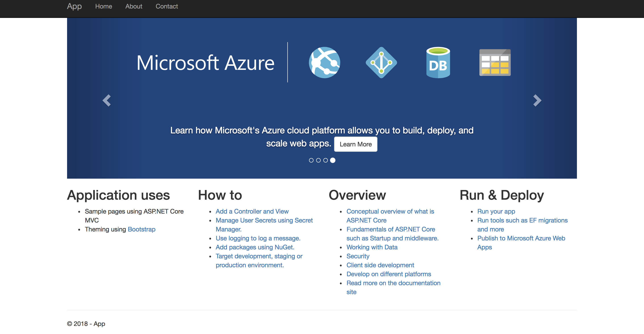Select the third carousel indicator dot
644x334 pixels.
click(326, 160)
